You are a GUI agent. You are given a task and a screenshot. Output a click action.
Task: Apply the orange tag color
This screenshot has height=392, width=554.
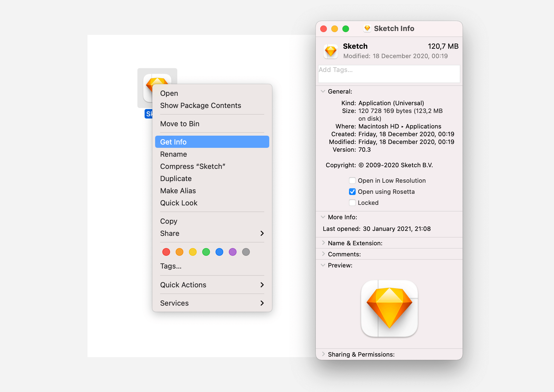pyautogui.click(x=179, y=252)
